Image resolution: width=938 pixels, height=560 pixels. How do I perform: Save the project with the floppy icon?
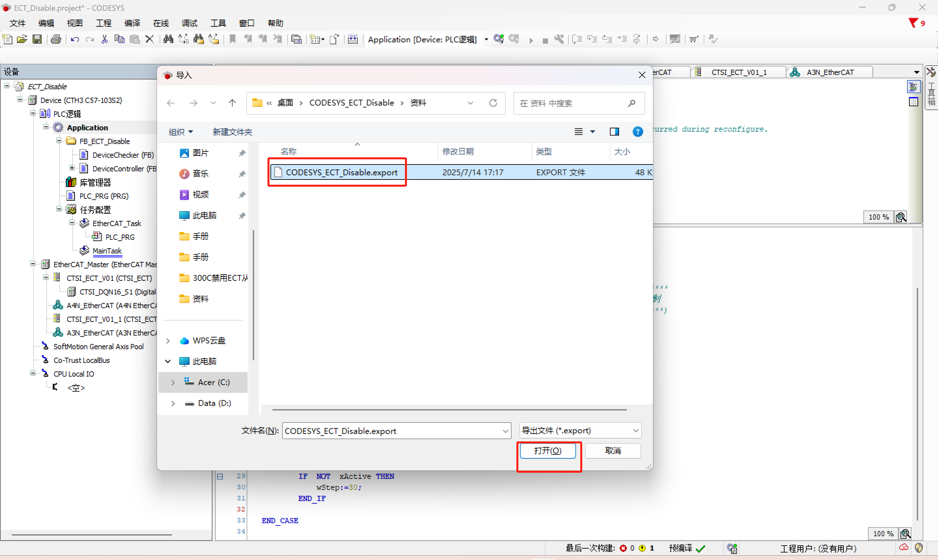[x=37, y=39]
